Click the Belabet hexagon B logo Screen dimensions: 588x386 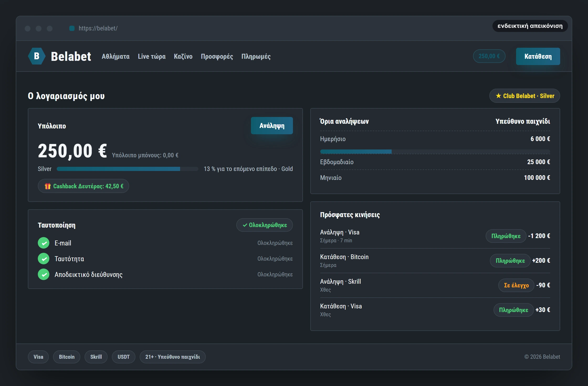click(x=37, y=56)
